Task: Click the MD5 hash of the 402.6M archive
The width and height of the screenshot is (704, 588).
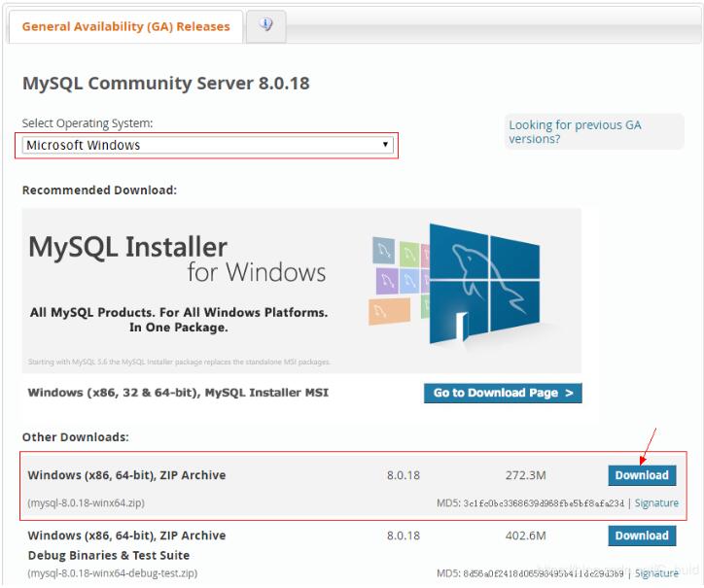Action: pos(543,573)
